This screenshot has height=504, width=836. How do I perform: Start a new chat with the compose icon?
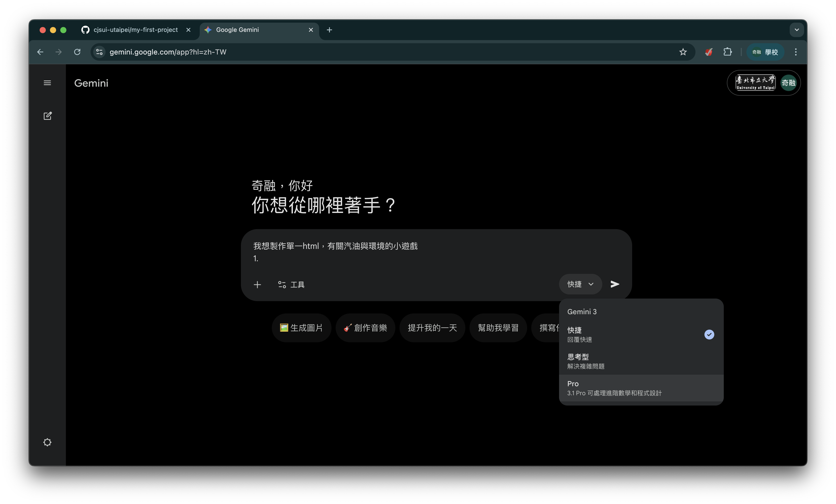pyautogui.click(x=48, y=116)
